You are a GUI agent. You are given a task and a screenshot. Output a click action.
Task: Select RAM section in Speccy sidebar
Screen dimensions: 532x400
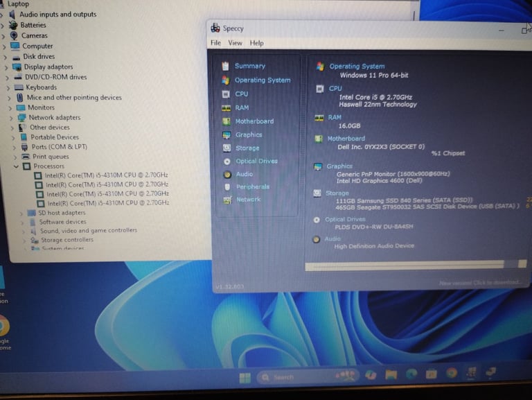click(242, 107)
